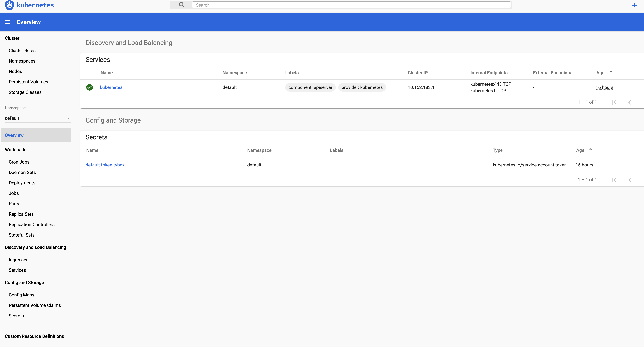Click the Namespace dropdown arrow
644x347 pixels.
(68, 118)
